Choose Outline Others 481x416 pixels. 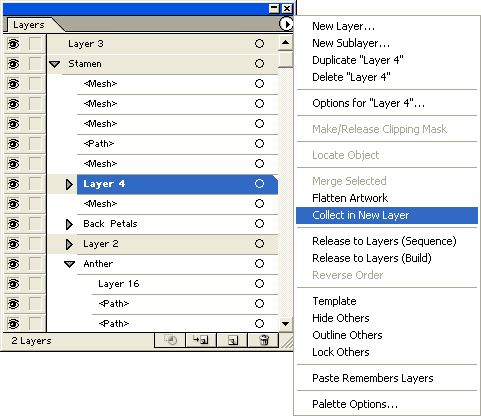pos(347,335)
